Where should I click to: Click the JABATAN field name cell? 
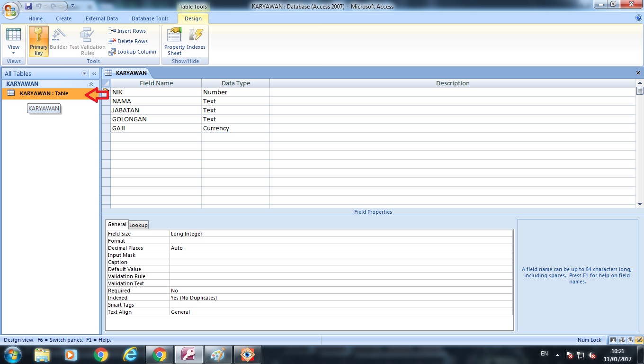(156, 110)
